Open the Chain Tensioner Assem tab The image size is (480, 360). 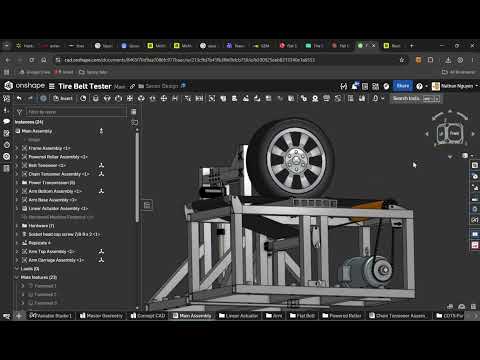click(398, 316)
